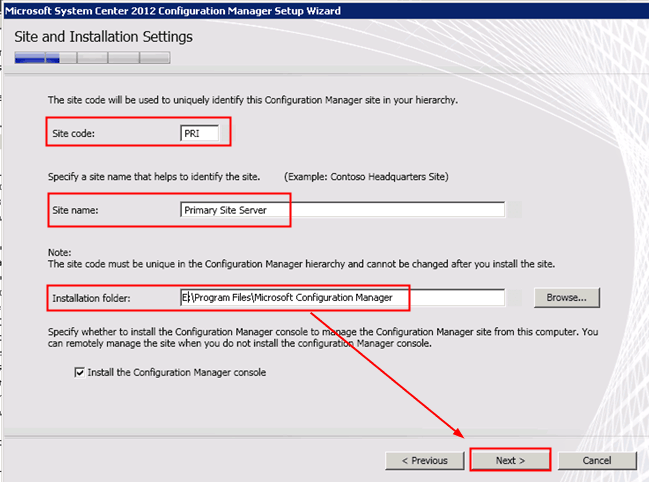Image resolution: width=649 pixels, height=482 pixels.
Task: Toggle Install the Configuration Manager console checkbox
Action: (79, 372)
